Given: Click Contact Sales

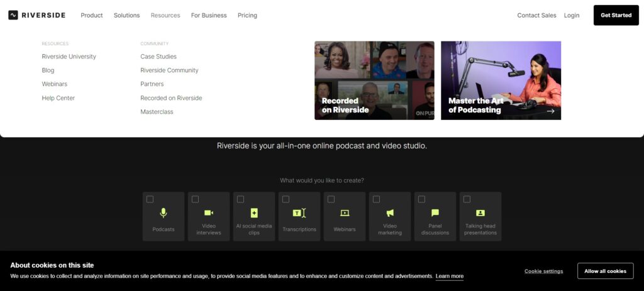Looking at the screenshot, I should [x=536, y=15].
